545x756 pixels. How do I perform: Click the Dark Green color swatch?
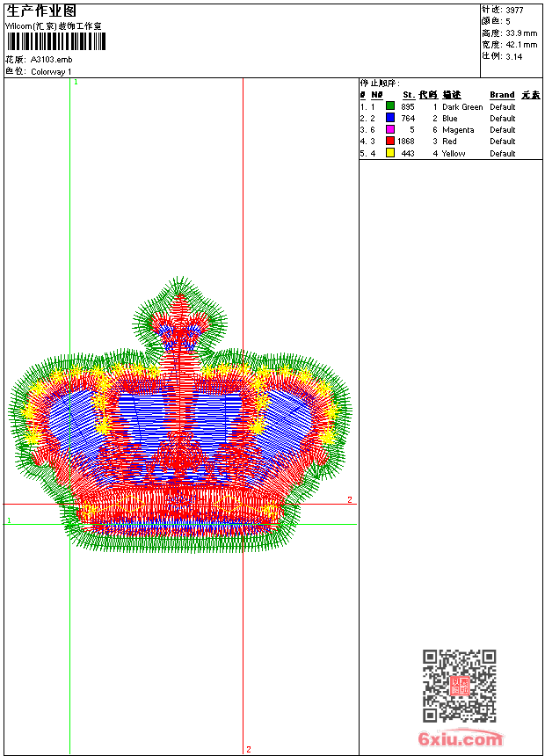point(390,106)
